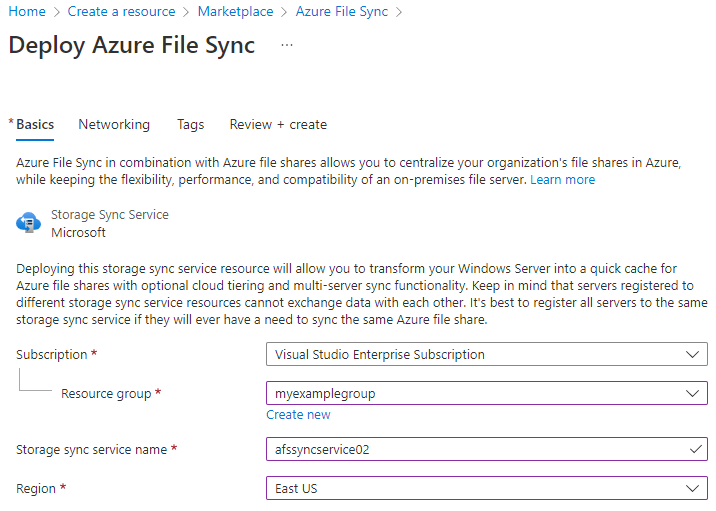Screen dimensions: 716x511
Task: Switch to the Networking tab
Action: tap(114, 125)
